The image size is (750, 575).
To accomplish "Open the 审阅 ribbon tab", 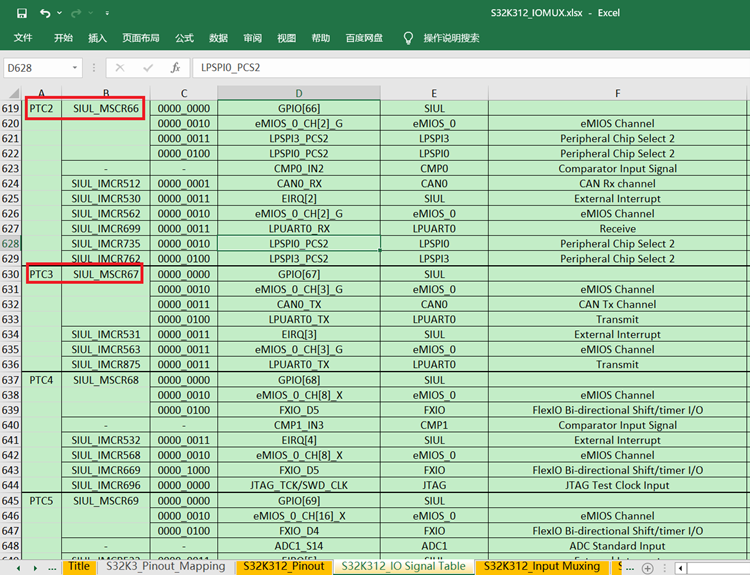I will (252, 38).
